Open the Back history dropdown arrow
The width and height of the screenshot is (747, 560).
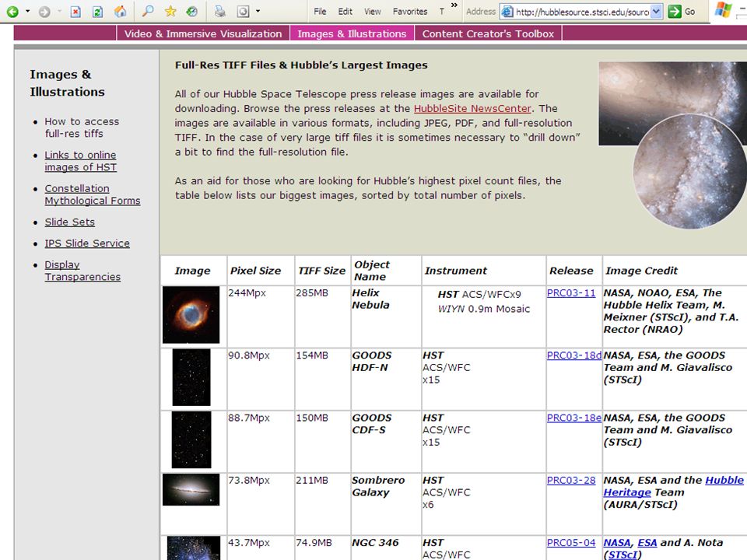(28, 11)
